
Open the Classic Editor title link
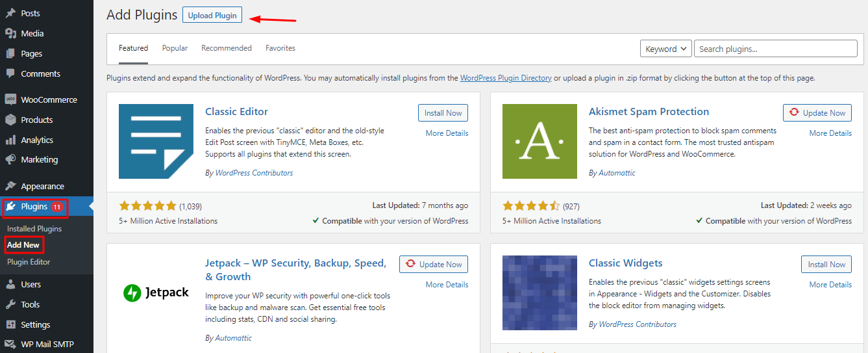point(236,111)
